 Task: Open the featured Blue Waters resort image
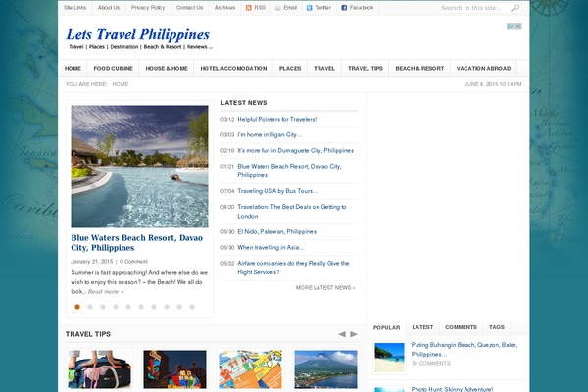tap(139, 167)
